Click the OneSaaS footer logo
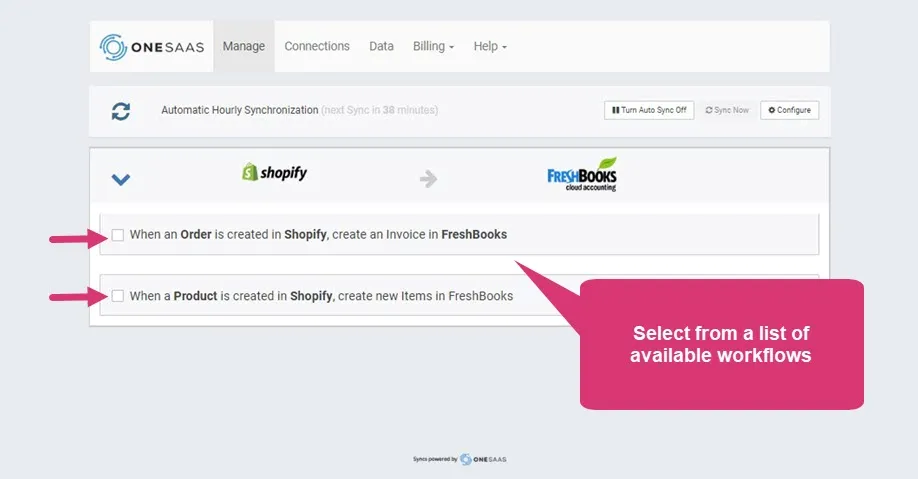Image resolution: width=918 pixels, height=479 pixels. coord(460,459)
